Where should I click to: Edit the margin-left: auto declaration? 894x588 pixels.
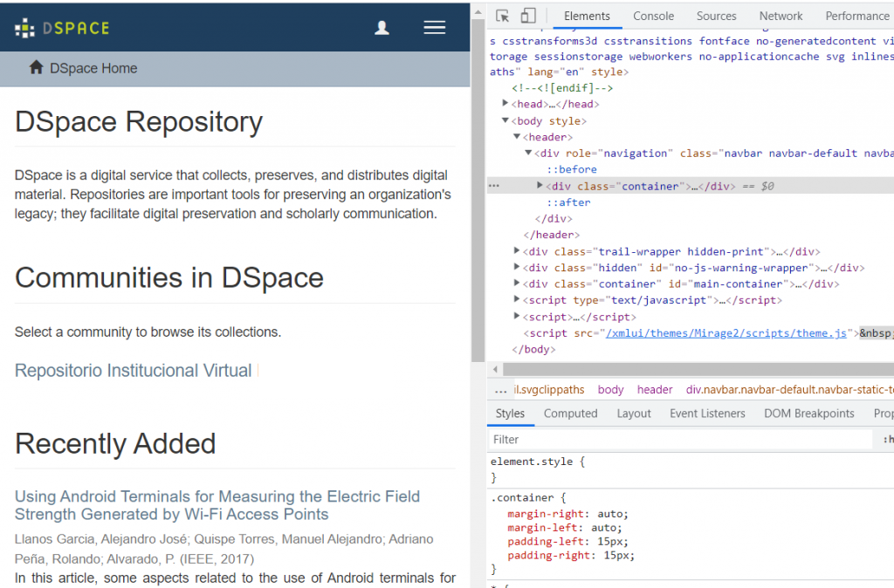coord(565,528)
